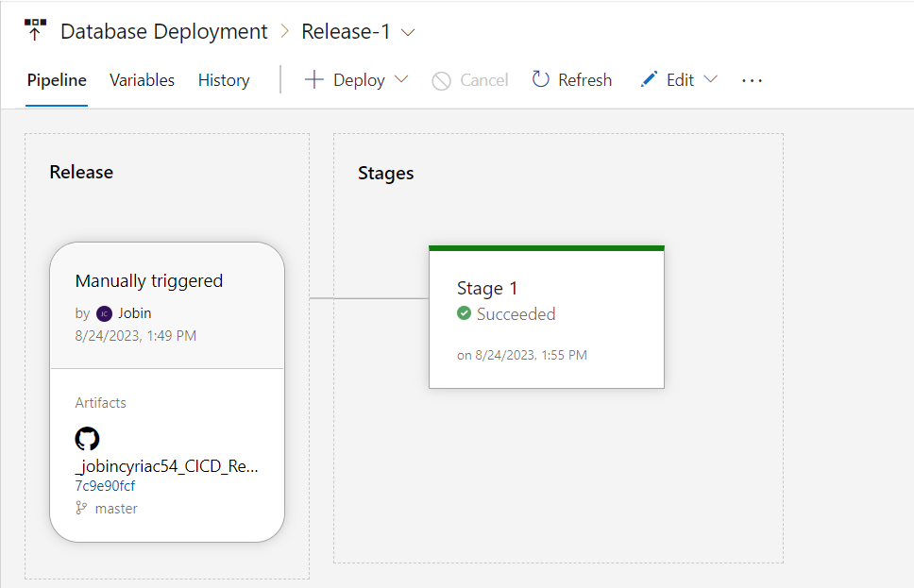The height and width of the screenshot is (588, 914).
Task: Click the Database Deployment breadcrumb link
Action: tap(164, 31)
